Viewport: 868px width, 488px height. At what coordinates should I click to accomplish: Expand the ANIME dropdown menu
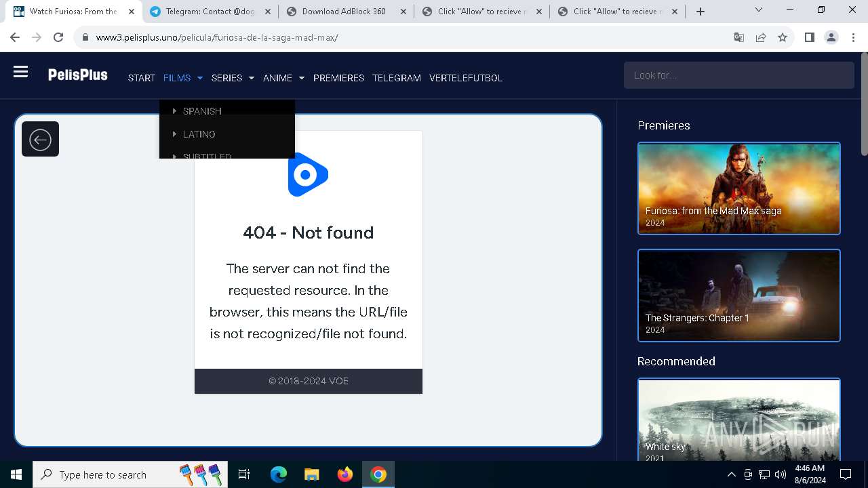[x=283, y=78]
